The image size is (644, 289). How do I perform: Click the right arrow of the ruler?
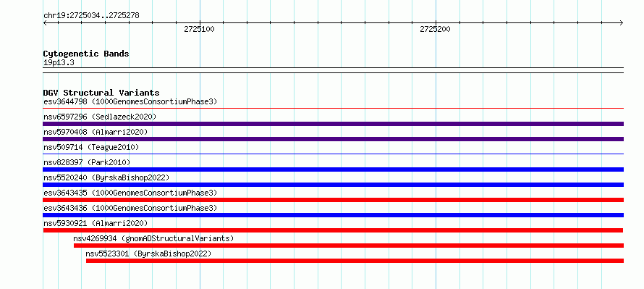(x=621, y=23)
